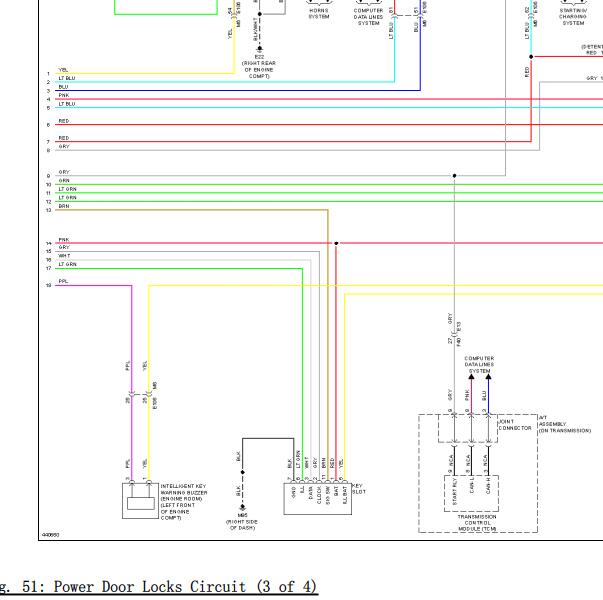Click the CAN-H pin label in the TCM

click(x=488, y=486)
